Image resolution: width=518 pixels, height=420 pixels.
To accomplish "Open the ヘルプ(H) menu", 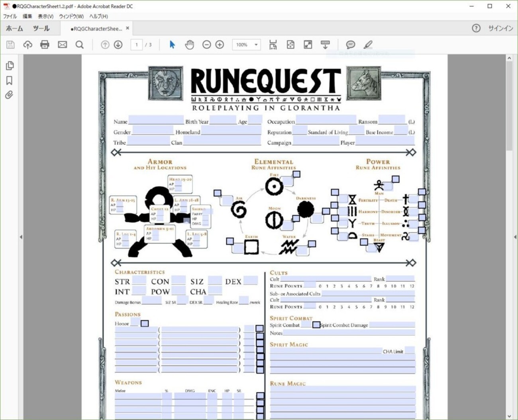I will [x=98, y=16].
